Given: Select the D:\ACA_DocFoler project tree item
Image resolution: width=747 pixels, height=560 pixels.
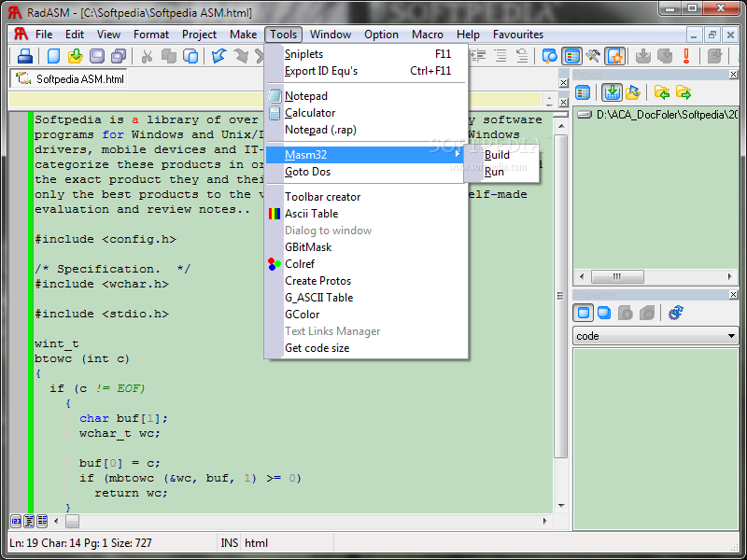Looking at the screenshot, I should [657, 114].
